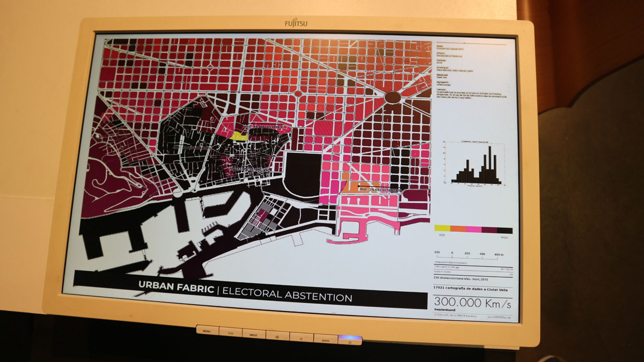Click the yellow min swatch in legend

pyautogui.click(x=442, y=230)
